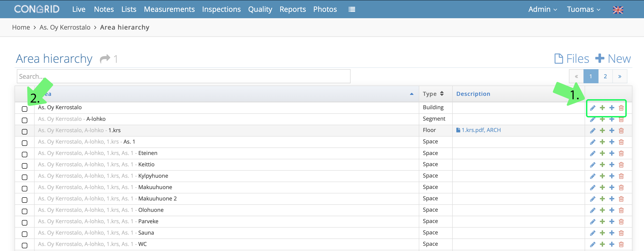Viewport: 644px width, 251px height.
Task: Toggle Area column sort arrow
Action: point(412,94)
